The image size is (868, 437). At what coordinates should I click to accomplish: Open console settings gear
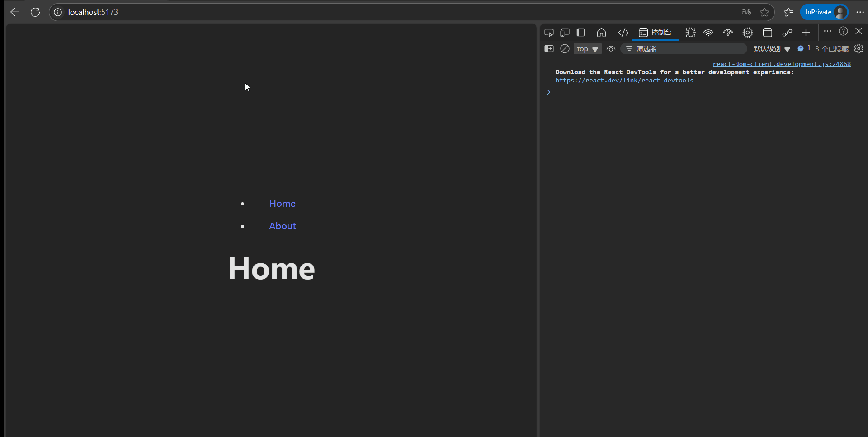[x=859, y=49]
